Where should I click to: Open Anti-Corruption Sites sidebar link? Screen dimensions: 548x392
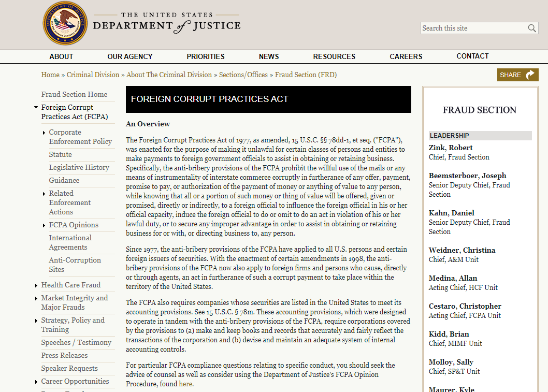coord(75,265)
